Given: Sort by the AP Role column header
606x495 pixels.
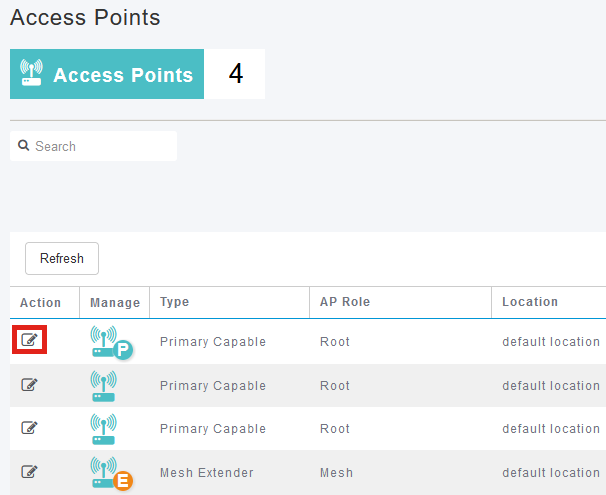Looking at the screenshot, I should pyautogui.click(x=345, y=302).
